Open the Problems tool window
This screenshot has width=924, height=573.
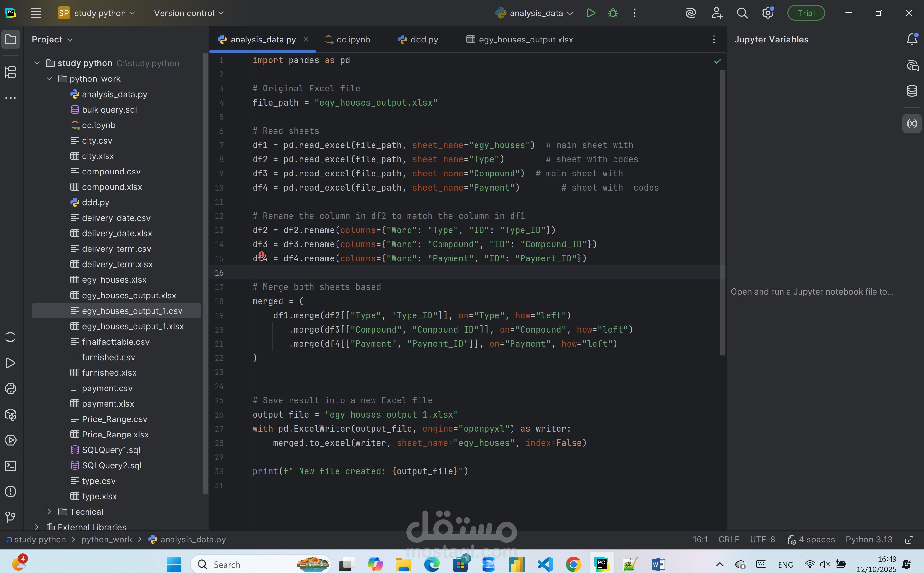click(11, 492)
